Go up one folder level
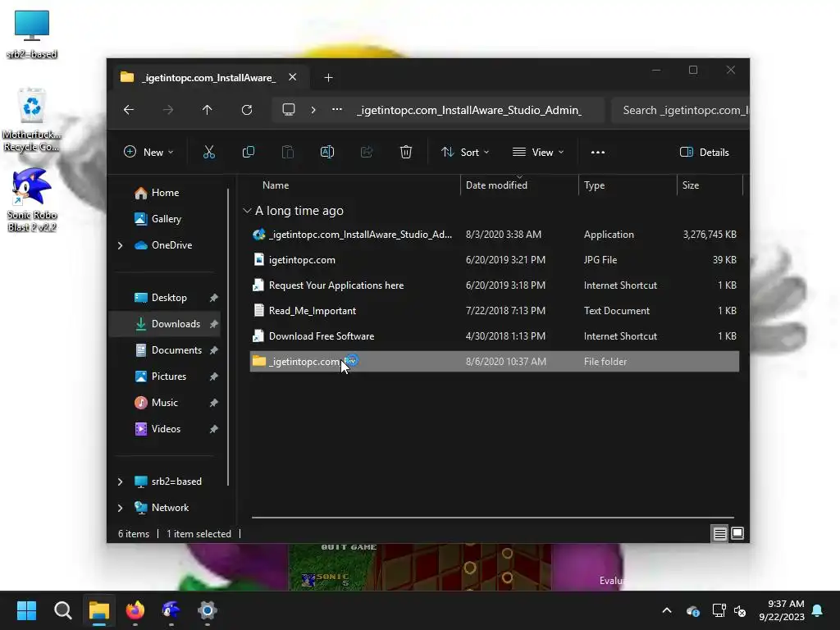The height and width of the screenshot is (630, 840). [x=208, y=110]
